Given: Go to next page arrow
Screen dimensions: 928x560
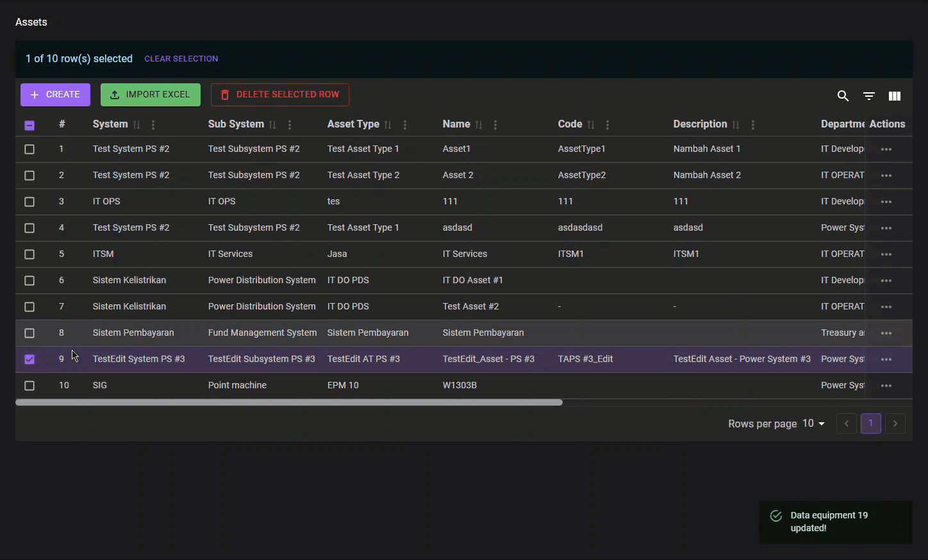Looking at the screenshot, I should [x=895, y=424].
